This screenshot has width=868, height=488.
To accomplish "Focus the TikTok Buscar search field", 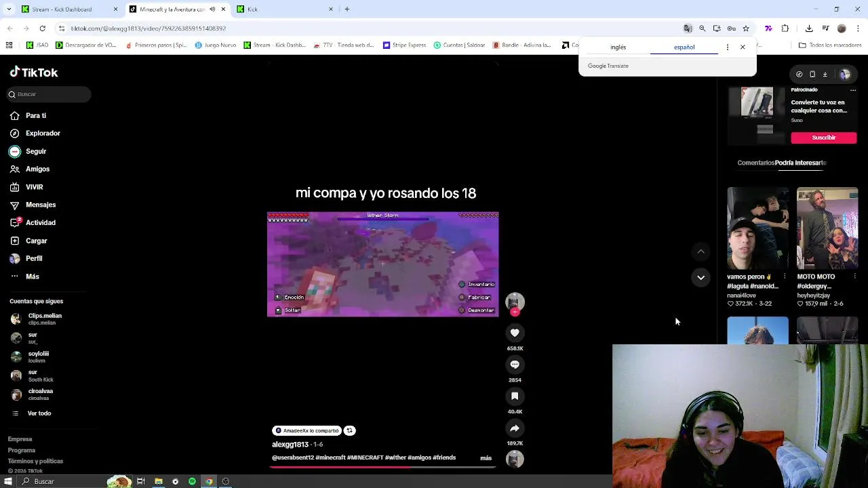I will tap(49, 94).
